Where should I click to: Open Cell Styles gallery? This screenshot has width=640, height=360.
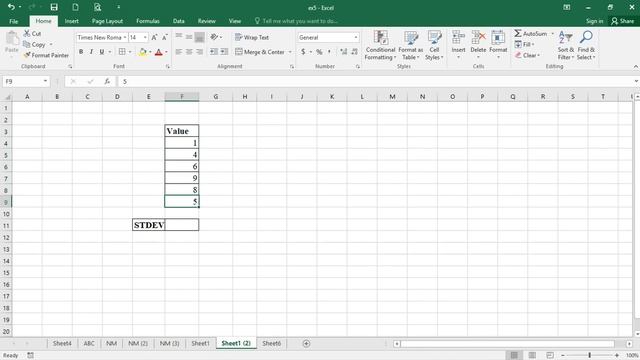point(434,45)
